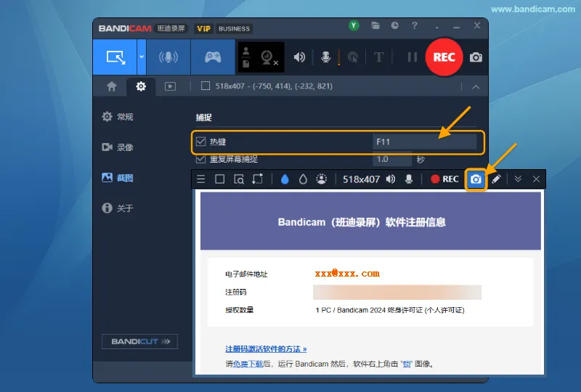The height and width of the screenshot is (392, 581).
Task: Click the speaker sound icon in main toolbar
Action: (x=299, y=57)
